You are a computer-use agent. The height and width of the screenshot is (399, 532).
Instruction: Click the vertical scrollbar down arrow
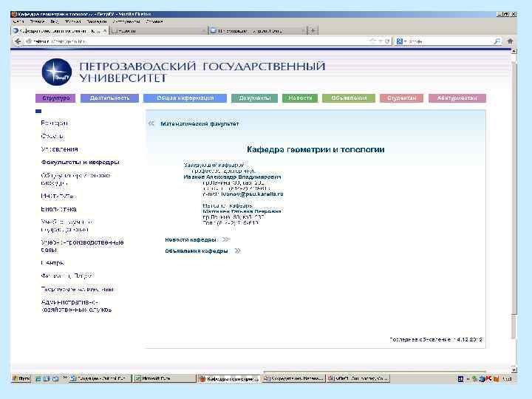514,369
